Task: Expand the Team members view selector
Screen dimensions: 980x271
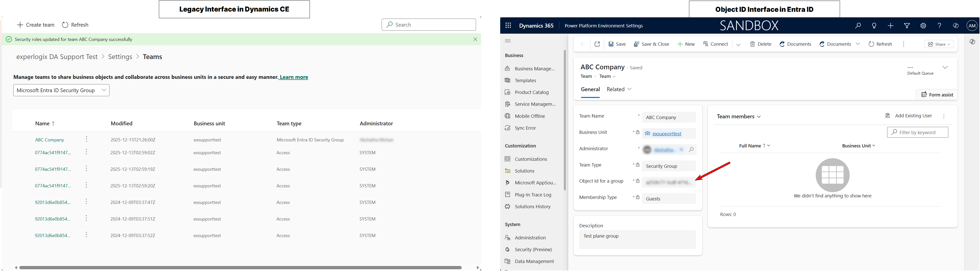Action: [x=739, y=117]
